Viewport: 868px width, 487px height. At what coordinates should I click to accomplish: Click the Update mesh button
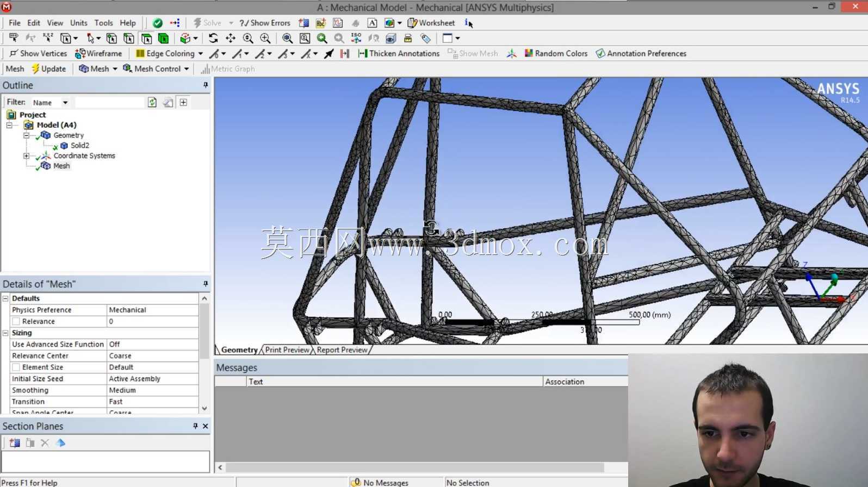coord(49,68)
